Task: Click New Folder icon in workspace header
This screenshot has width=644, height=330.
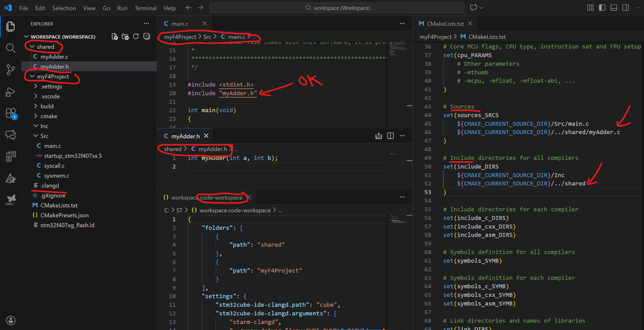Action: pos(125,37)
